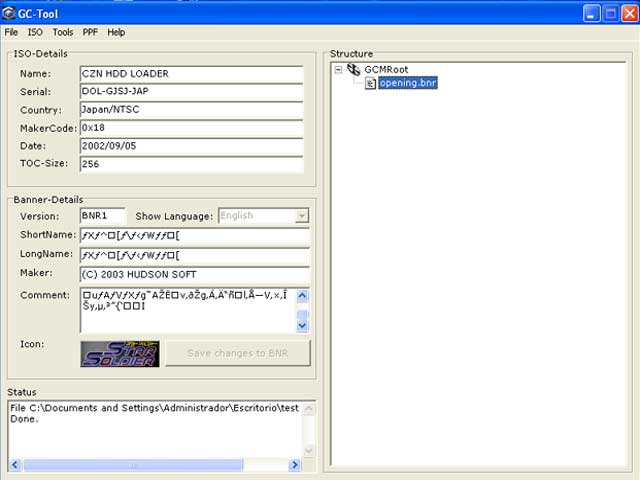
Task: Open the Help menu
Action: [116, 32]
